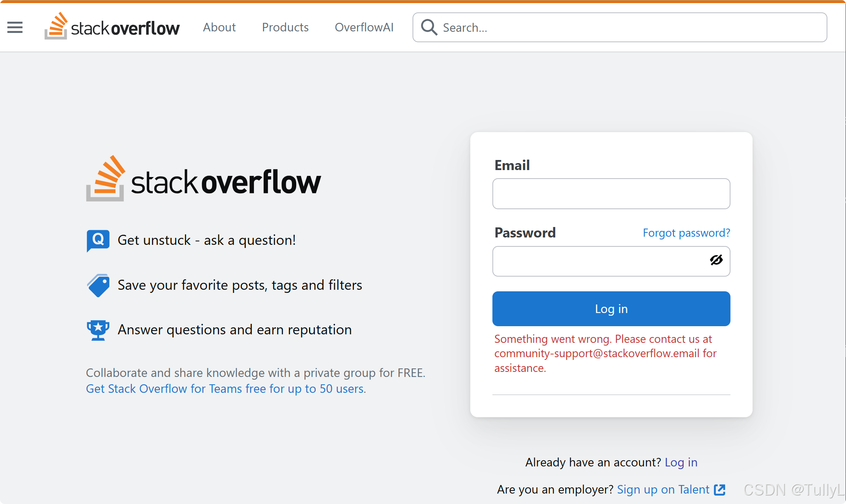The height and width of the screenshot is (504, 846).
Task: Click the Forgot password? link
Action: pyautogui.click(x=686, y=233)
